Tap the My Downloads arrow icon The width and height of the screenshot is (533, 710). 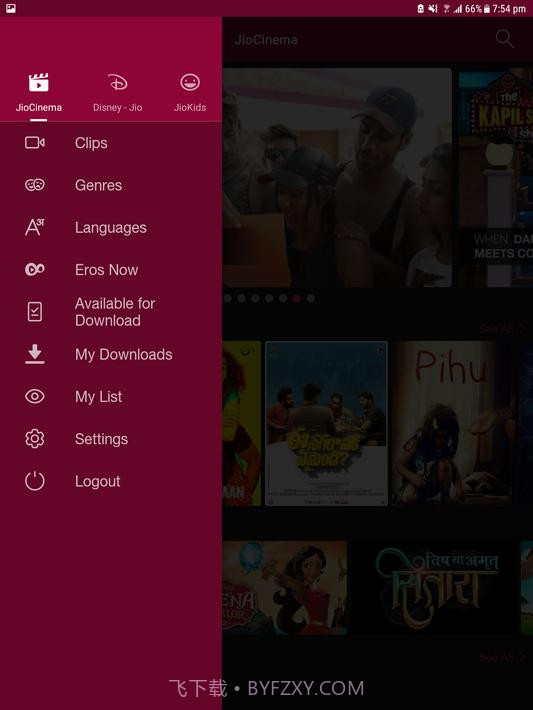35,354
